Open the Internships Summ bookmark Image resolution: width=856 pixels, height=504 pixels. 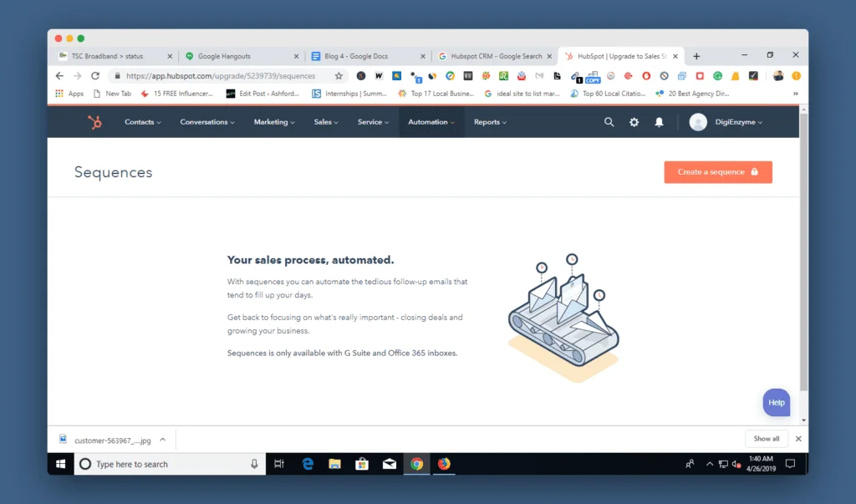(x=349, y=94)
